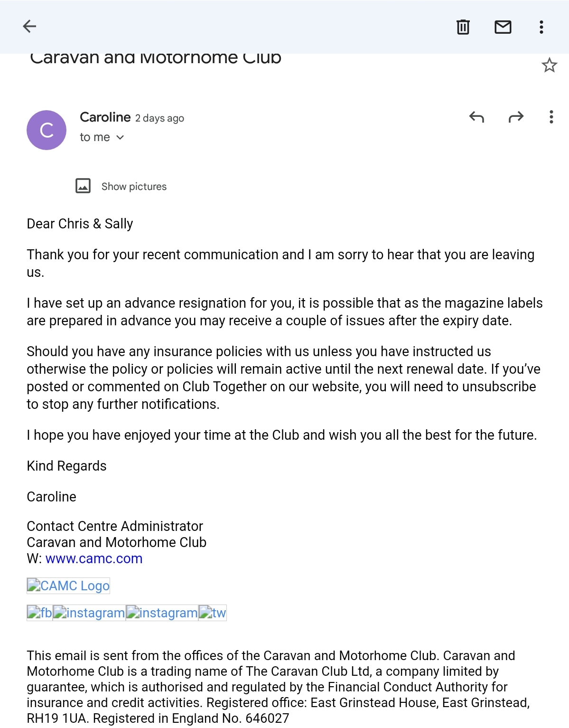Open the top bar overflow menu
569x728 pixels.
(541, 27)
